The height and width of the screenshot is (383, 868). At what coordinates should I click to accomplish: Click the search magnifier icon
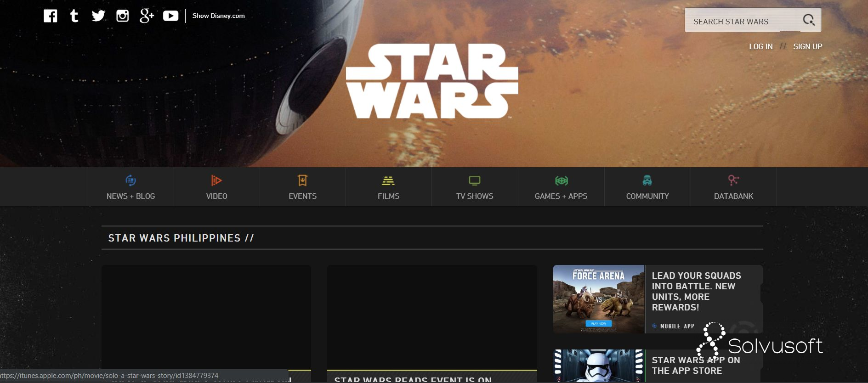[809, 20]
